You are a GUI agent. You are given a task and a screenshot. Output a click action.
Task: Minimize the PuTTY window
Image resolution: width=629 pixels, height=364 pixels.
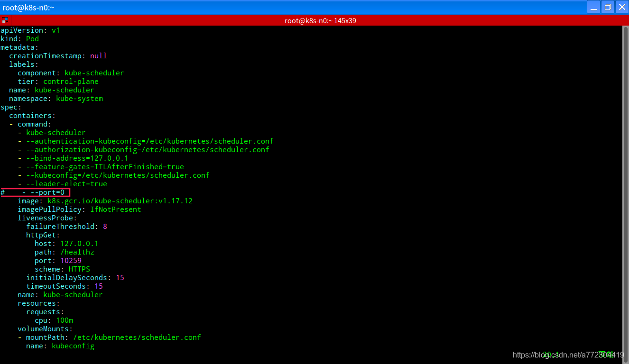point(593,7)
